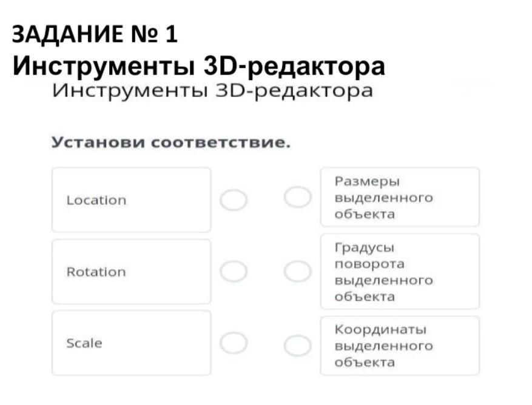Screen dimensions: 532x405
Task: Select the 'Координаты выделенного объекта' answer card
Action: click(400, 346)
